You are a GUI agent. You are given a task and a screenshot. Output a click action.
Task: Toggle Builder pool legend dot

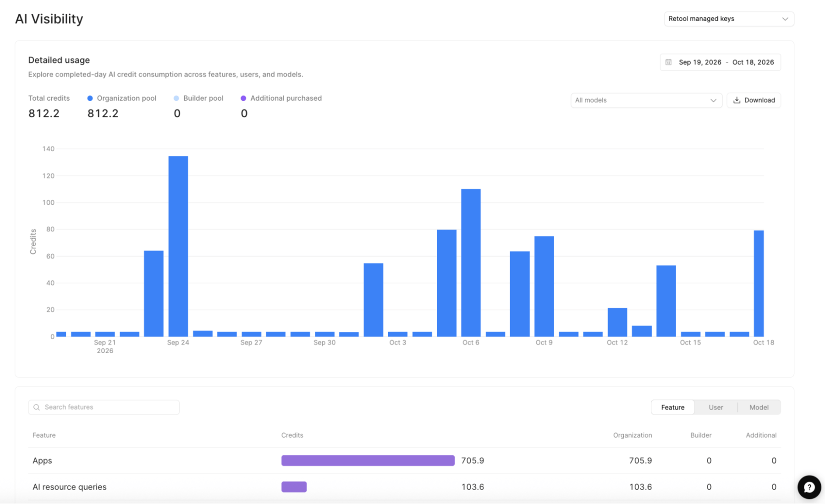[176, 99]
